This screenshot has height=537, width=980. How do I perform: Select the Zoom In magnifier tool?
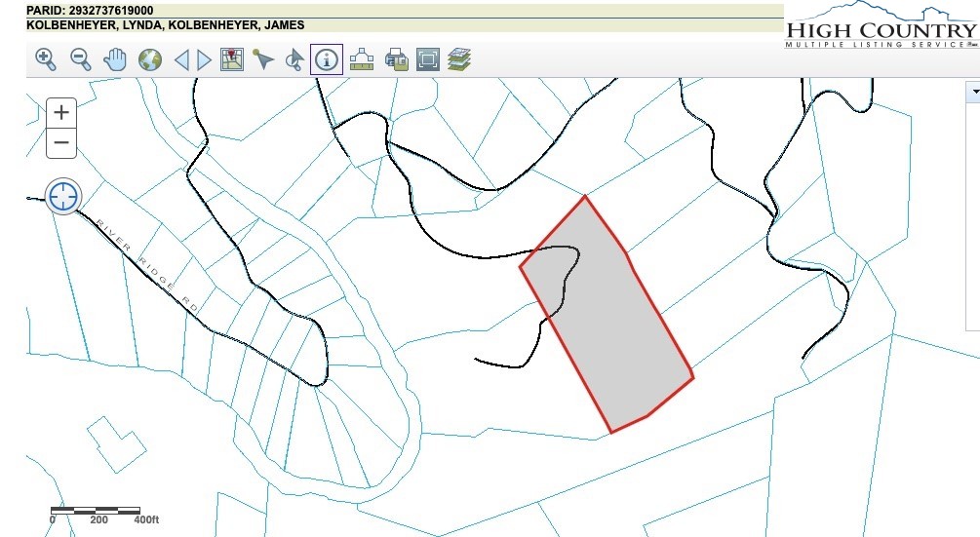[x=46, y=60]
